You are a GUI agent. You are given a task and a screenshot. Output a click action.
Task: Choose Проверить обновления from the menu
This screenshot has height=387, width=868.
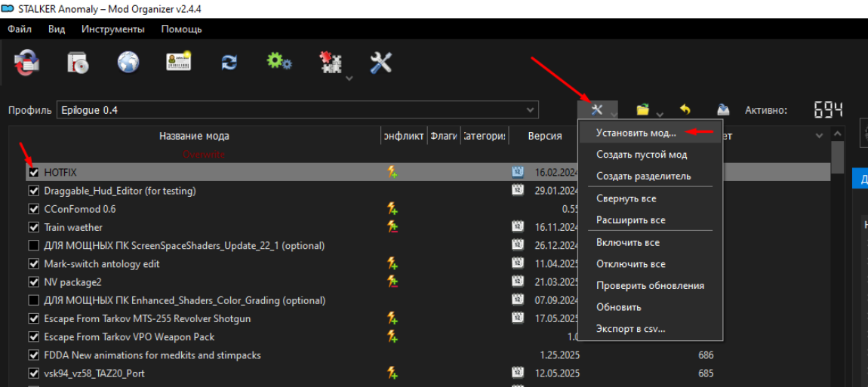tap(651, 286)
